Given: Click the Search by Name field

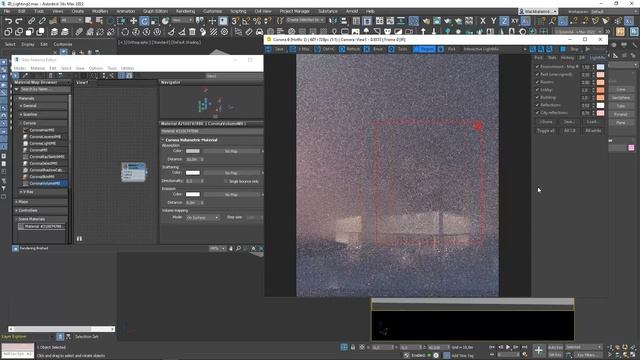Looking at the screenshot, I should (44, 89).
